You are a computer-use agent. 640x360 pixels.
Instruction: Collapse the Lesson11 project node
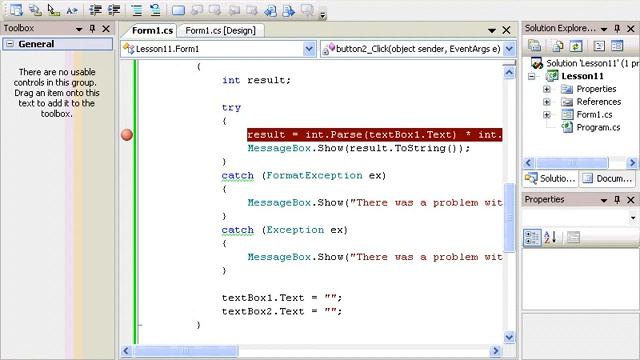click(x=531, y=76)
